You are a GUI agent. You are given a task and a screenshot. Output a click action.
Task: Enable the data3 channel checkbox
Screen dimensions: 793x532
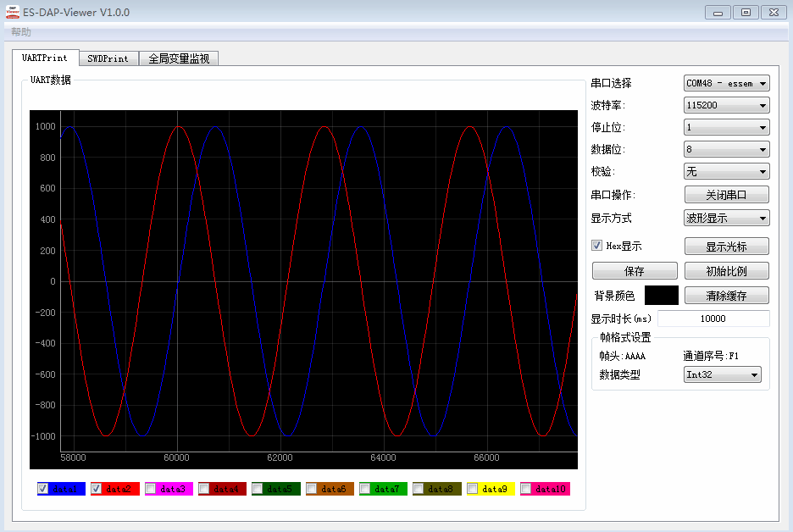[x=150, y=489]
